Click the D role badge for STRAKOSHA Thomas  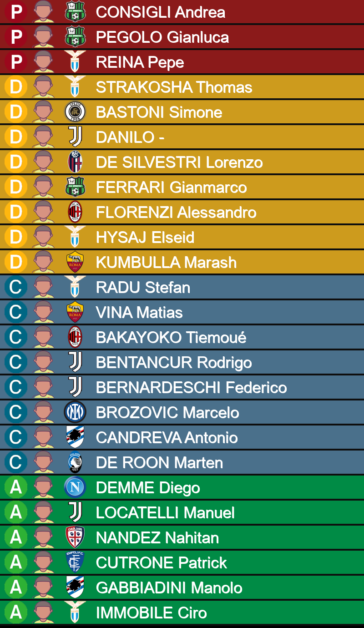coord(16,87)
